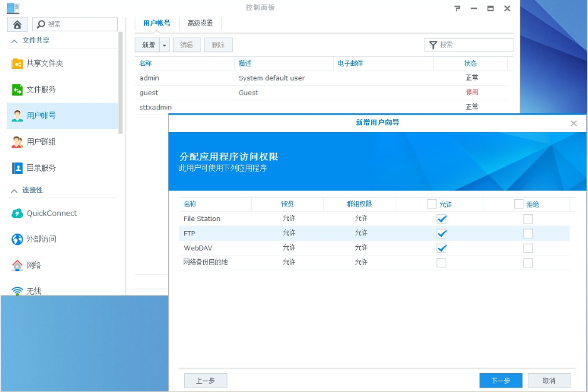
Task: Uncheck the File Station allow checkbox
Action: click(x=442, y=219)
